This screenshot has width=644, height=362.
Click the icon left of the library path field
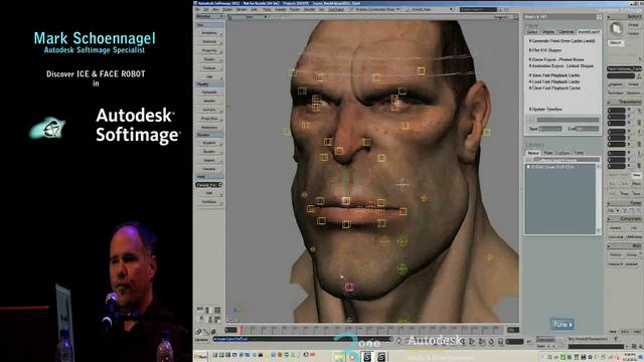529,160
